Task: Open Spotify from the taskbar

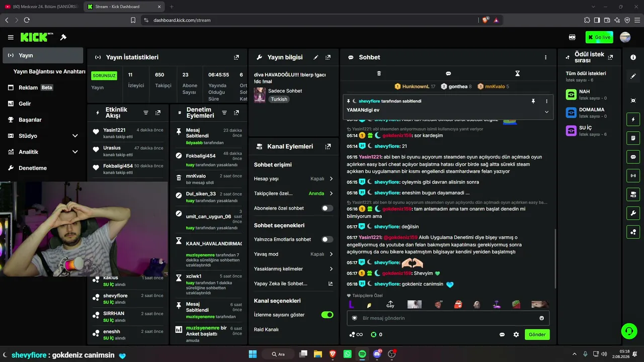Action: coord(362,354)
